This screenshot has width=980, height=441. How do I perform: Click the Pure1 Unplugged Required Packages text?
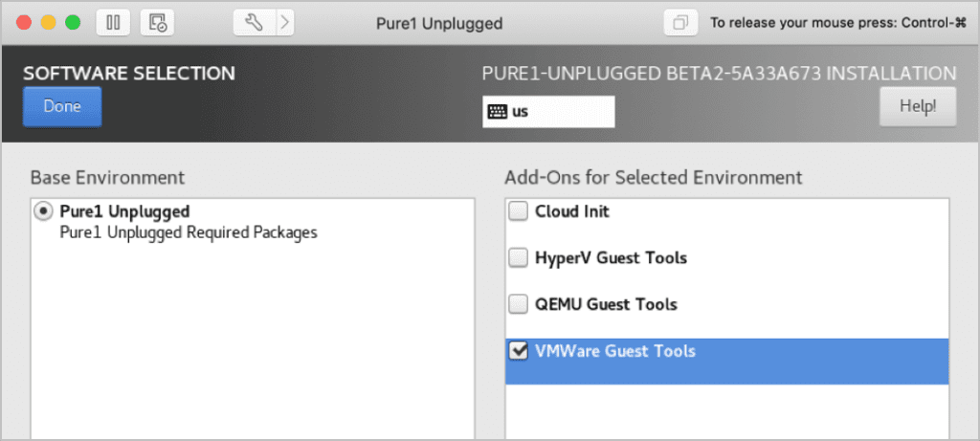pyautogui.click(x=189, y=233)
